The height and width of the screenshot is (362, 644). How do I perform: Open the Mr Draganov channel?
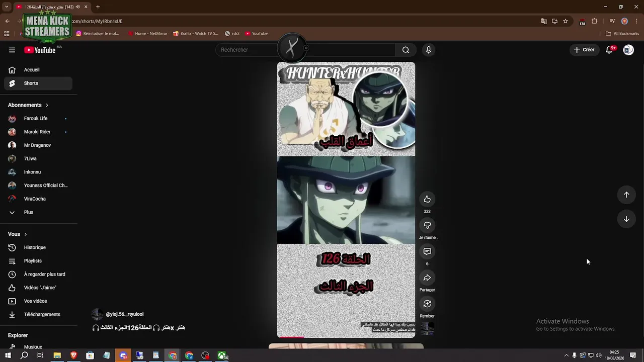click(38, 145)
